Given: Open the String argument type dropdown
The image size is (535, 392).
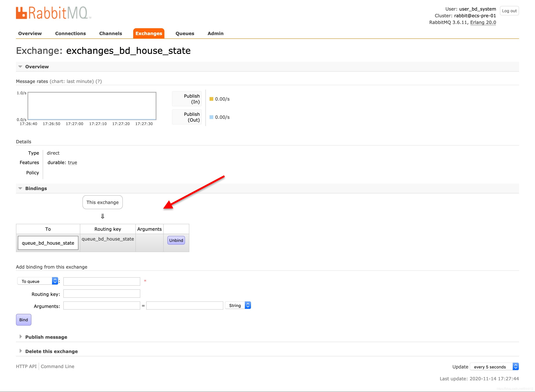Looking at the screenshot, I should click(238, 305).
